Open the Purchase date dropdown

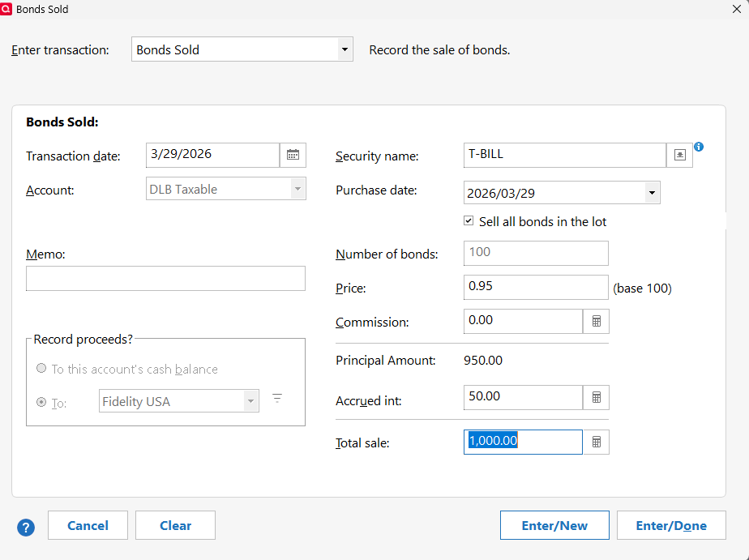click(x=651, y=193)
